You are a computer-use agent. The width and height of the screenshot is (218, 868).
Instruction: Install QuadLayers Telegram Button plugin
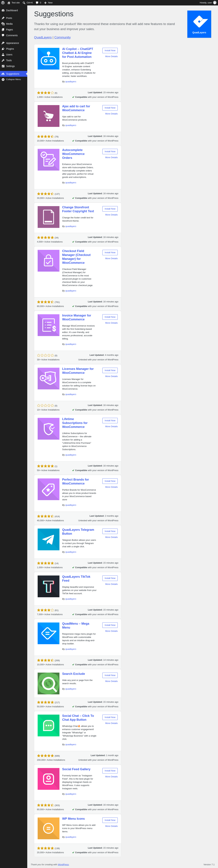coord(110,531)
